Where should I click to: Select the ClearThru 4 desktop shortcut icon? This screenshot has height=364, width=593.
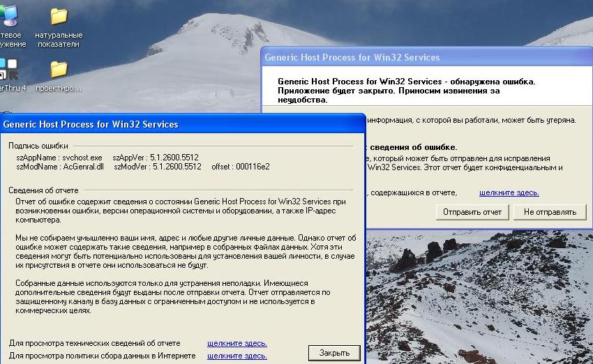tap(8, 70)
